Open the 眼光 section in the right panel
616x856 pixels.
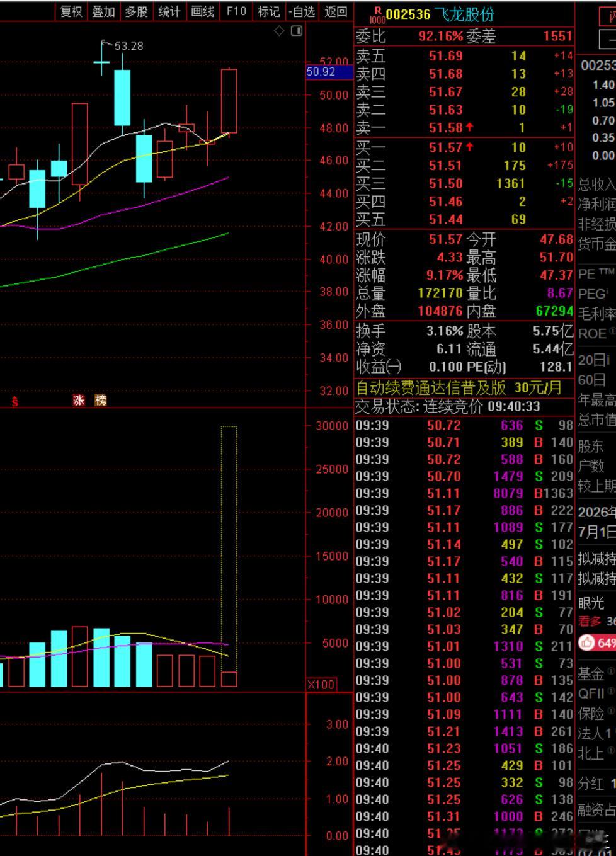click(x=591, y=602)
